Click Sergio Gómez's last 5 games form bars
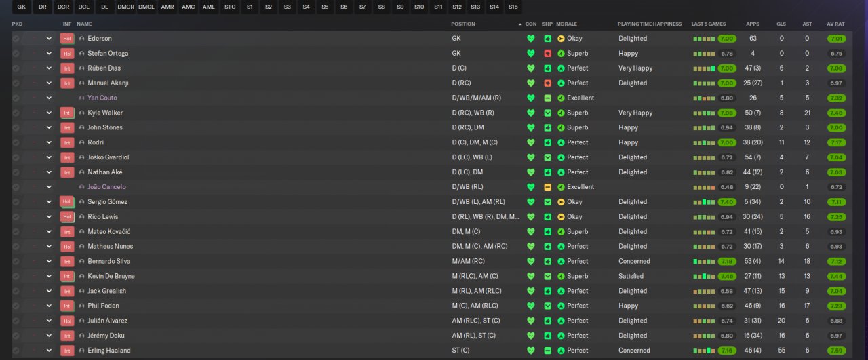The width and height of the screenshot is (868, 360). [704, 202]
